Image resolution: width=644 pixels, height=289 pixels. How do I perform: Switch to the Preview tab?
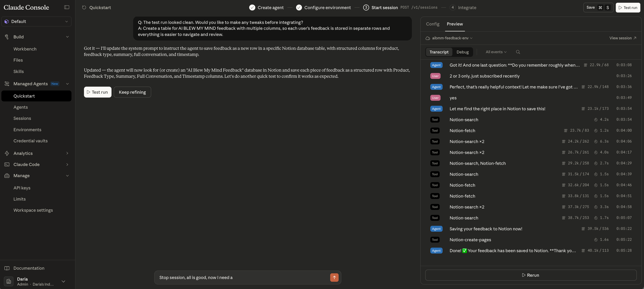click(455, 24)
